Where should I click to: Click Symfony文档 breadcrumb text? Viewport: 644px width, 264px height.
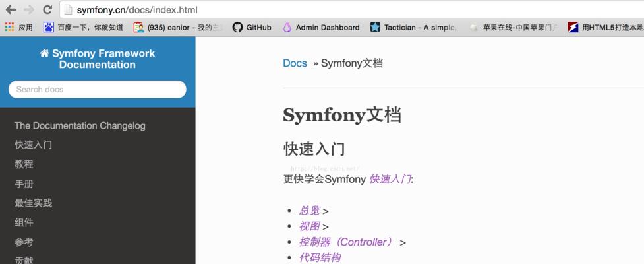(352, 63)
